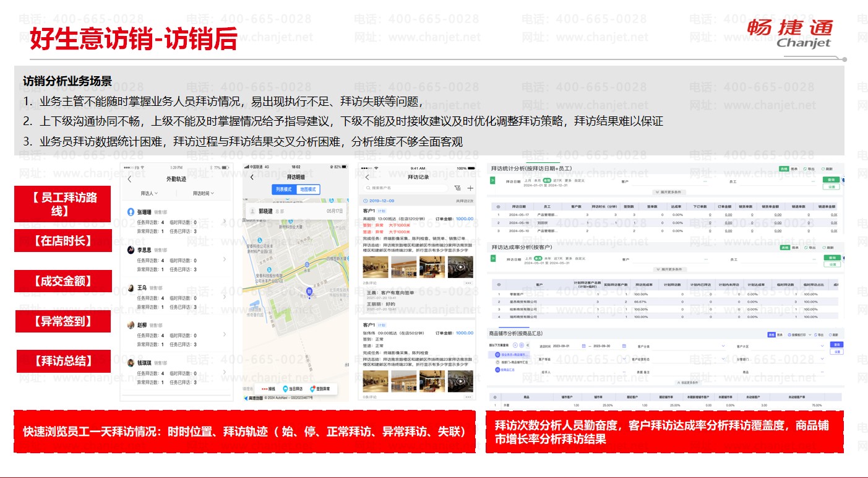
Task: Click 刷新 in 拜访达成率分析 toolbar
Action: (827, 248)
